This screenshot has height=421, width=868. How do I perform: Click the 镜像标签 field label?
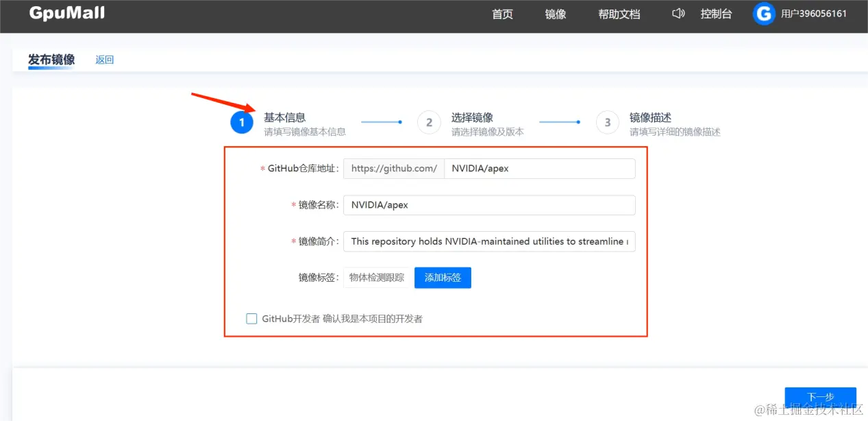[319, 278]
